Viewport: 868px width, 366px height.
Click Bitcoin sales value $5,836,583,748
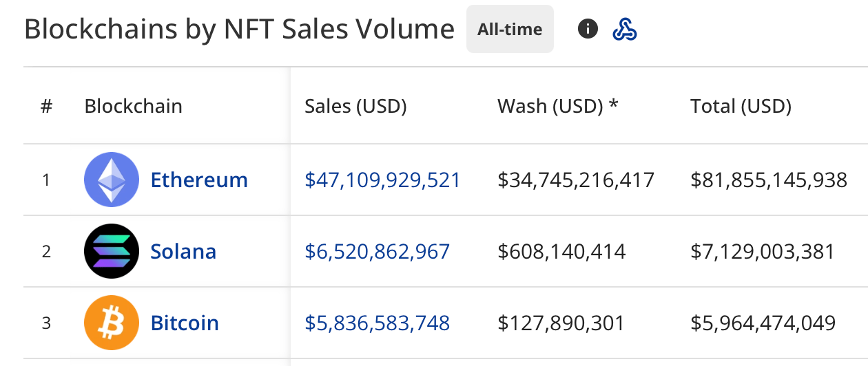click(377, 323)
